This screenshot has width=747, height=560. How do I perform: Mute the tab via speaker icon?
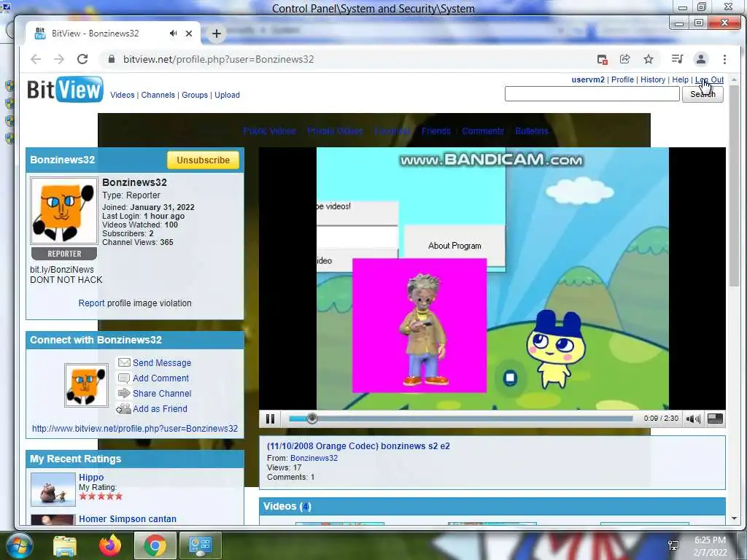(x=173, y=34)
